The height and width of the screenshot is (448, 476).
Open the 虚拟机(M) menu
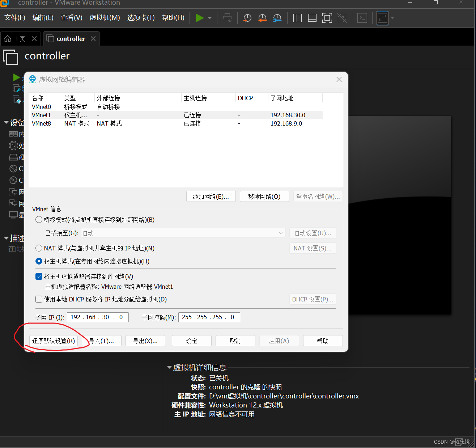105,18
